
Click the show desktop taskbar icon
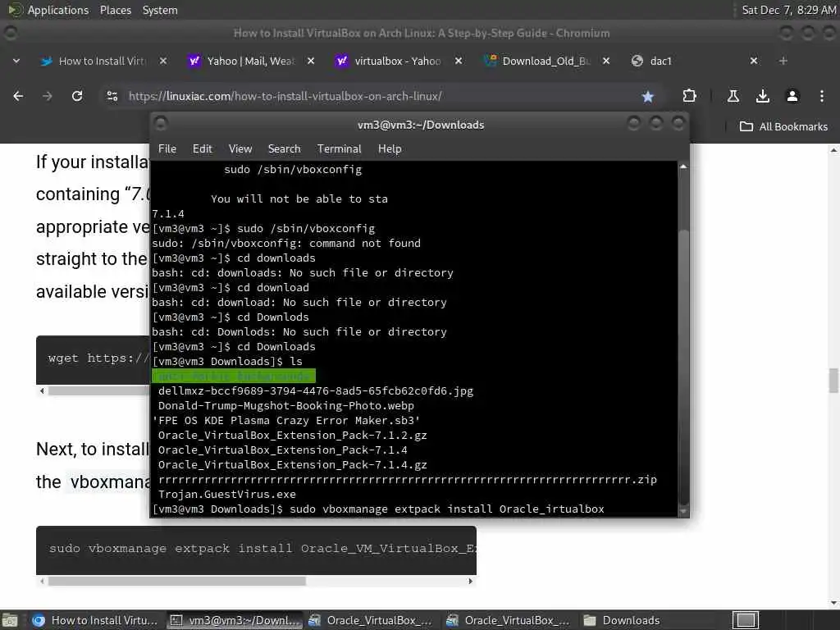tap(10, 620)
